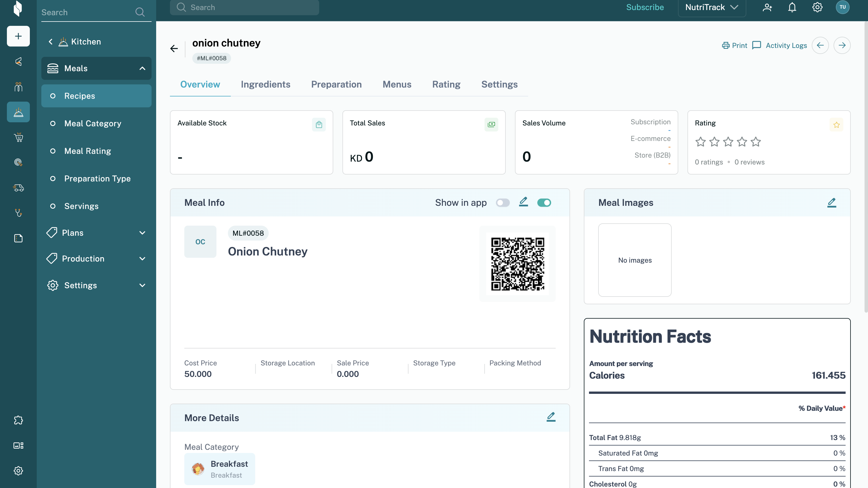
Task: Focus the sidebar Search field
Action: (x=96, y=12)
